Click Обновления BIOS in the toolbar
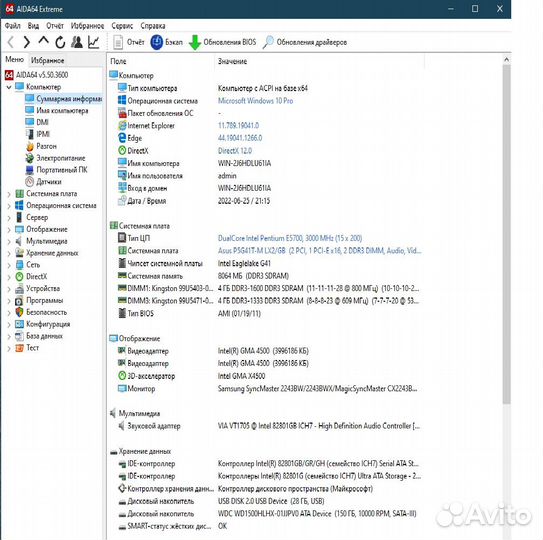Viewport: 543px width, 540px height. (223, 42)
